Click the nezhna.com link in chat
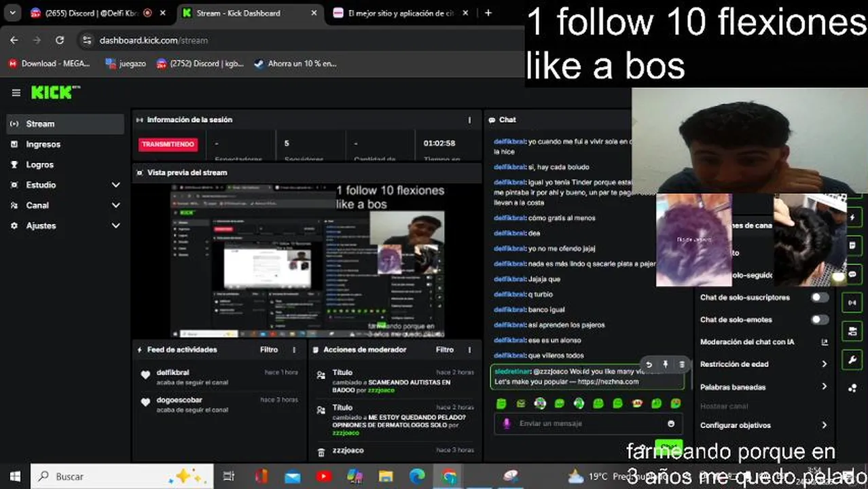 coord(607,382)
